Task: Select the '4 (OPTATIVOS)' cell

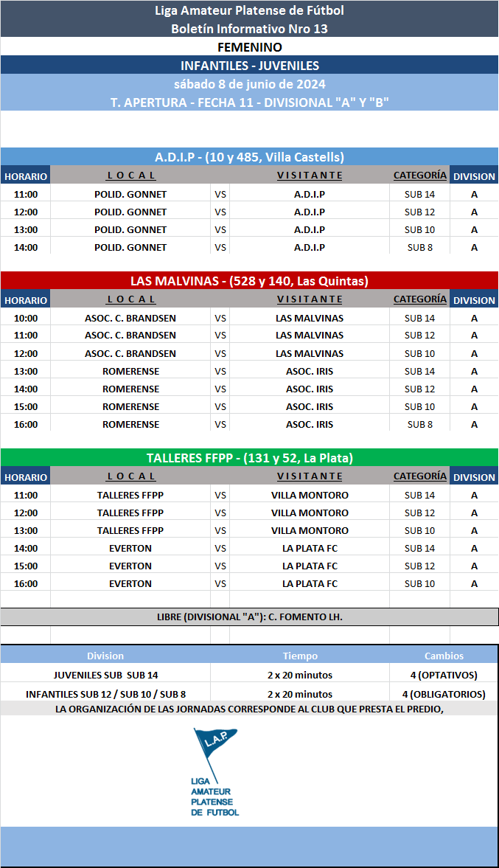Action: click(x=444, y=675)
